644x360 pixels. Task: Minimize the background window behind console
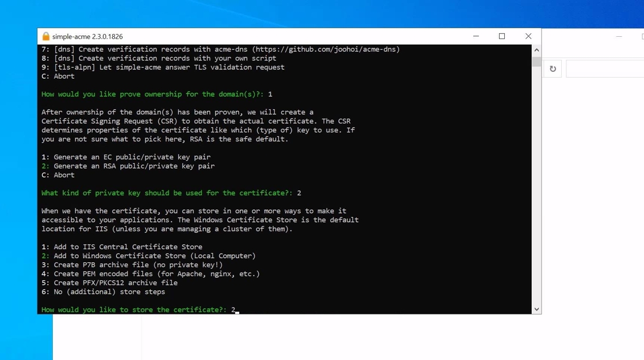point(619,37)
